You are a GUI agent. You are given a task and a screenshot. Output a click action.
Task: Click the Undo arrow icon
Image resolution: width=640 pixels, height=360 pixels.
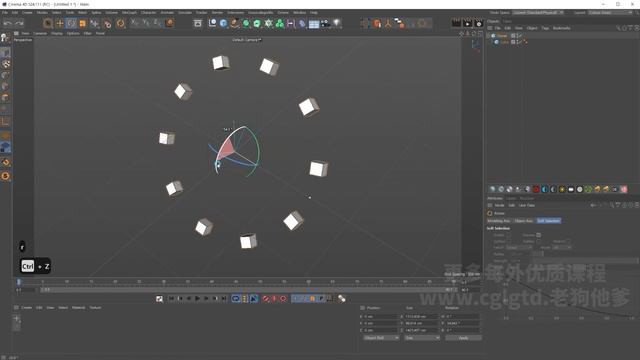[7, 23]
